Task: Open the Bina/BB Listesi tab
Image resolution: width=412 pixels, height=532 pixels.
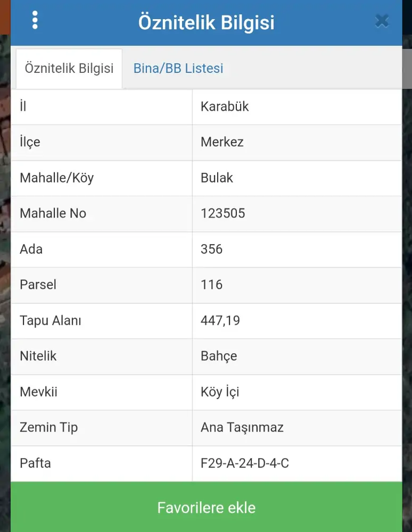Action: click(x=178, y=69)
